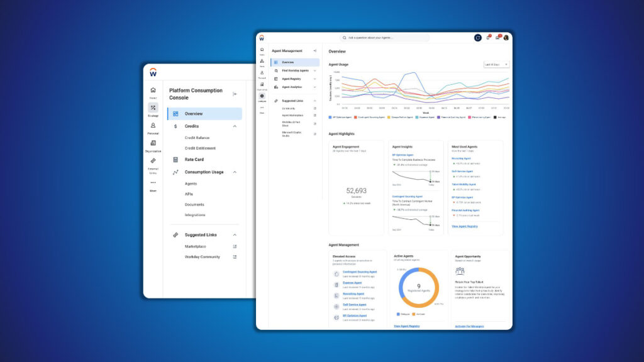644x362 pixels.
Task: Open the Agent Usage date range dropdown
Action: click(496, 65)
